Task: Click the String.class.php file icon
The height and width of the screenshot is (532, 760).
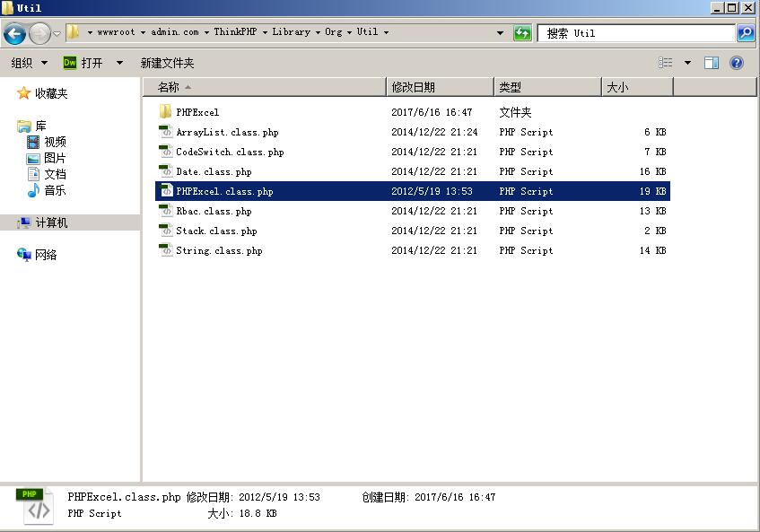Action: (166, 250)
